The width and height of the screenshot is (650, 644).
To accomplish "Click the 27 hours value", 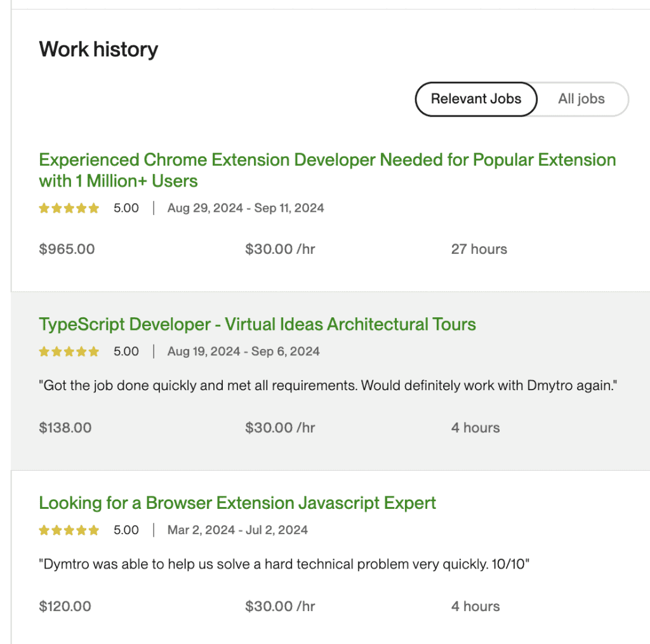I will tap(479, 249).
